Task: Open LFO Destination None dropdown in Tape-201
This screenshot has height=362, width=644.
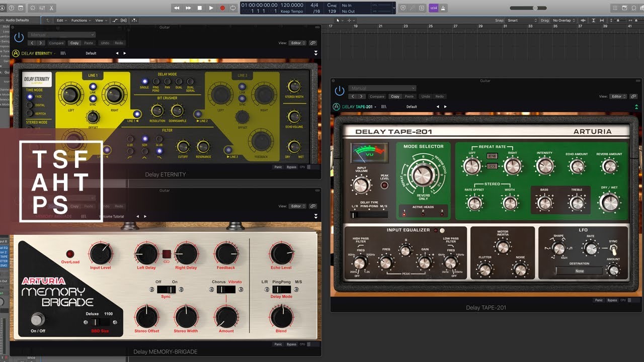Action: click(579, 271)
